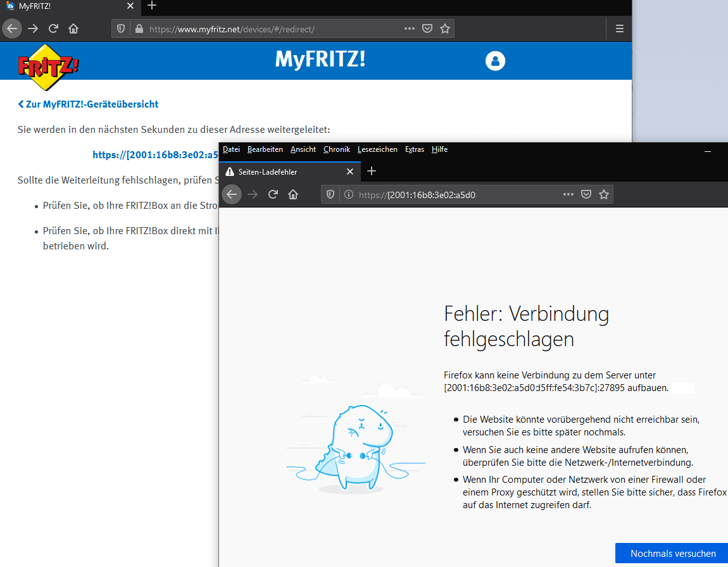The height and width of the screenshot is (567, 728).
Task: Open the https://[2001:16b8 redirect link
Action: [155, 155]
